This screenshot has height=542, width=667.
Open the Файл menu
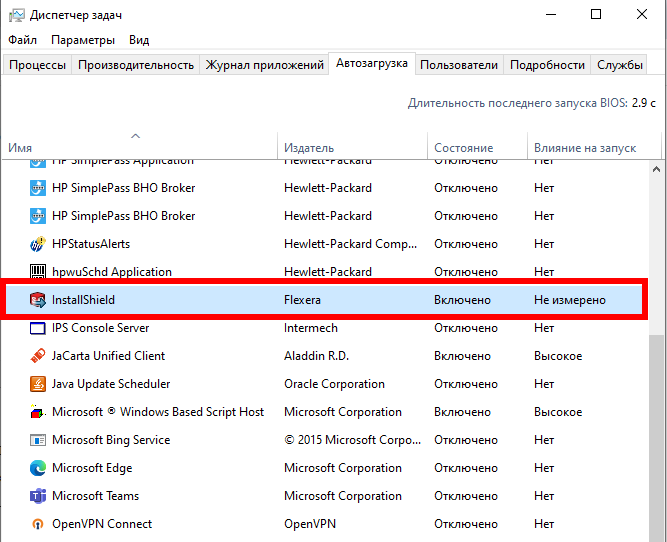(22, 40)
